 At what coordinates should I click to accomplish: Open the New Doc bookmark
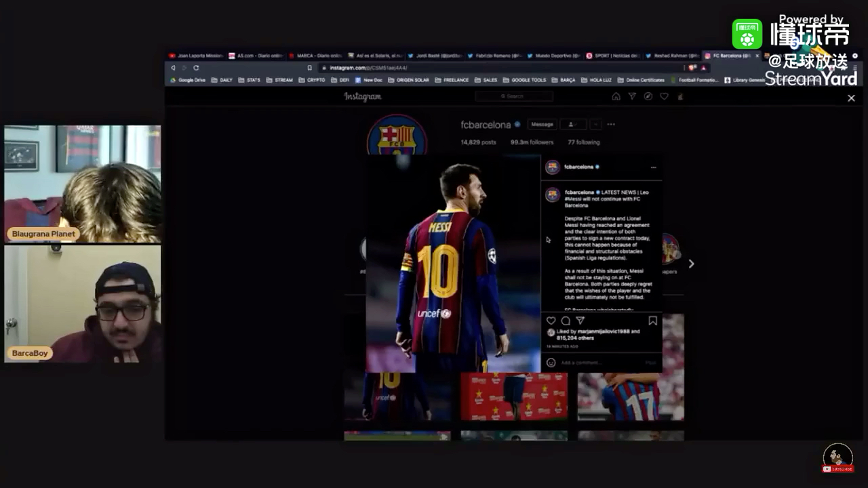369,80
